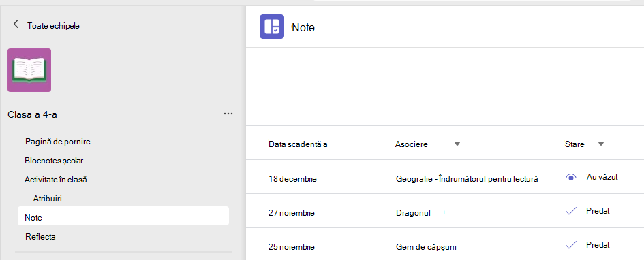Open the three-dots menu for Clasa a 4-a
Viewport: 644px width, 260px height.
pos(228,114)
